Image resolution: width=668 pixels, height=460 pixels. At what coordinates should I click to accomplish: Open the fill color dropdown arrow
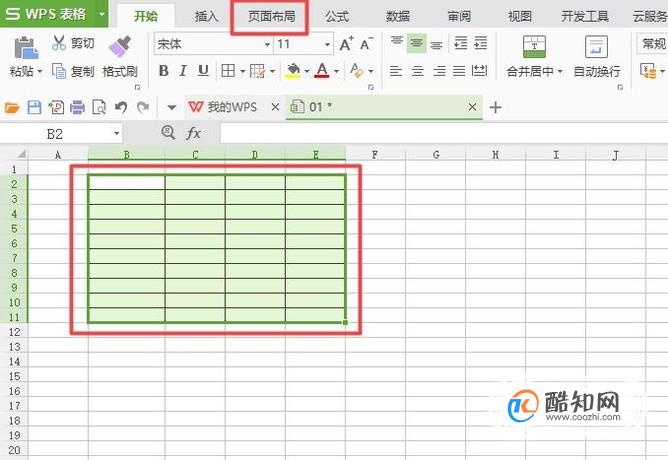point(306,71)
